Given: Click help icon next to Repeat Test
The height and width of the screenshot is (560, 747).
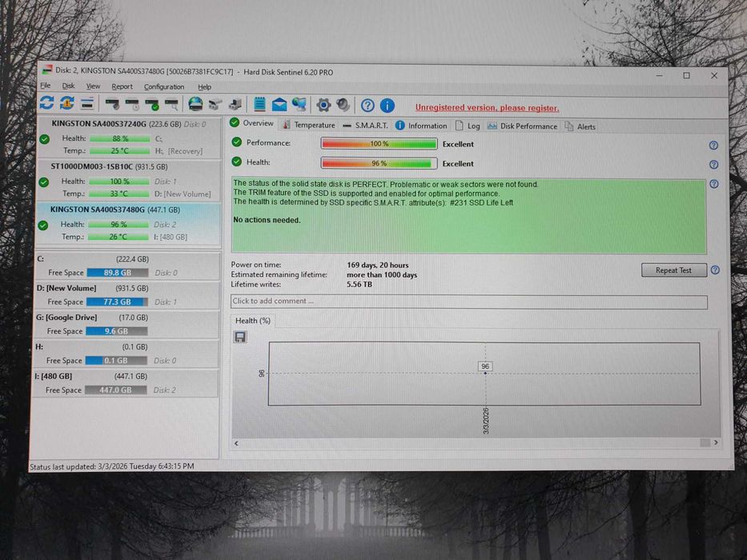Looking at the screenshot, I should (x=715, y=270).
